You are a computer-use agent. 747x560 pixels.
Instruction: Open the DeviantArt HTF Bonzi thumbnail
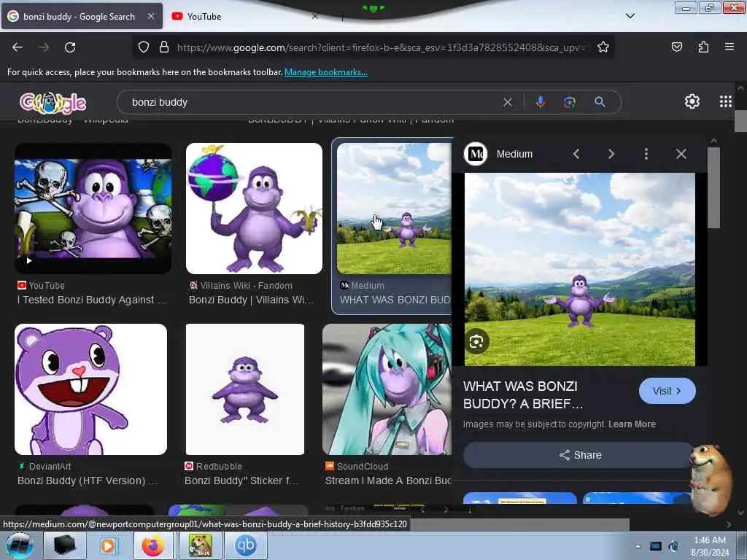90,389
